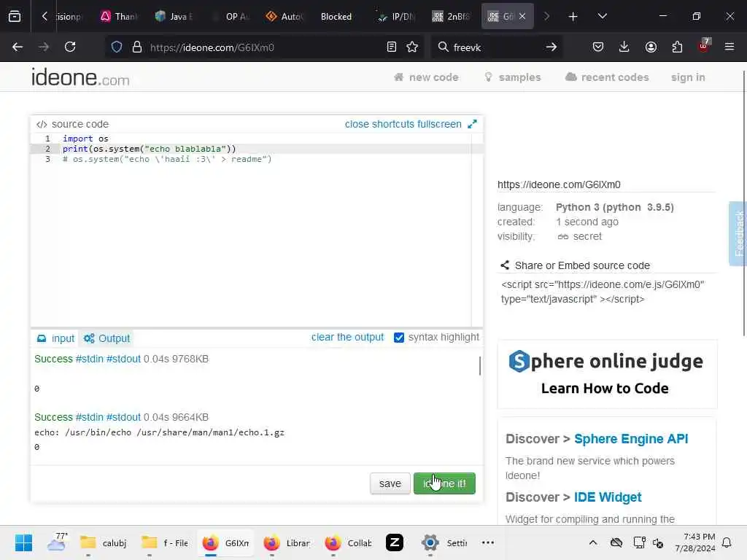Click the ideone.com logo
Image resolution: width=747 pixels, height=560 pixels.
[x=80, y=77]
